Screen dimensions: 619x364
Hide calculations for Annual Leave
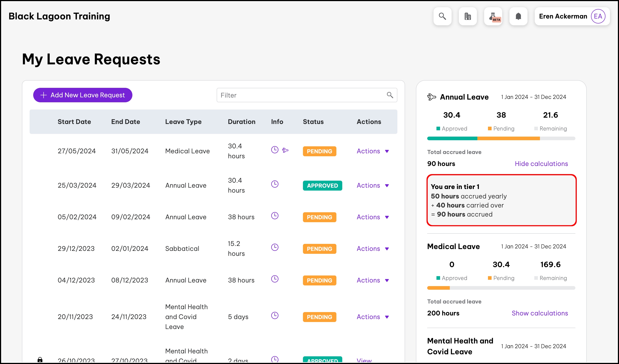541,164
